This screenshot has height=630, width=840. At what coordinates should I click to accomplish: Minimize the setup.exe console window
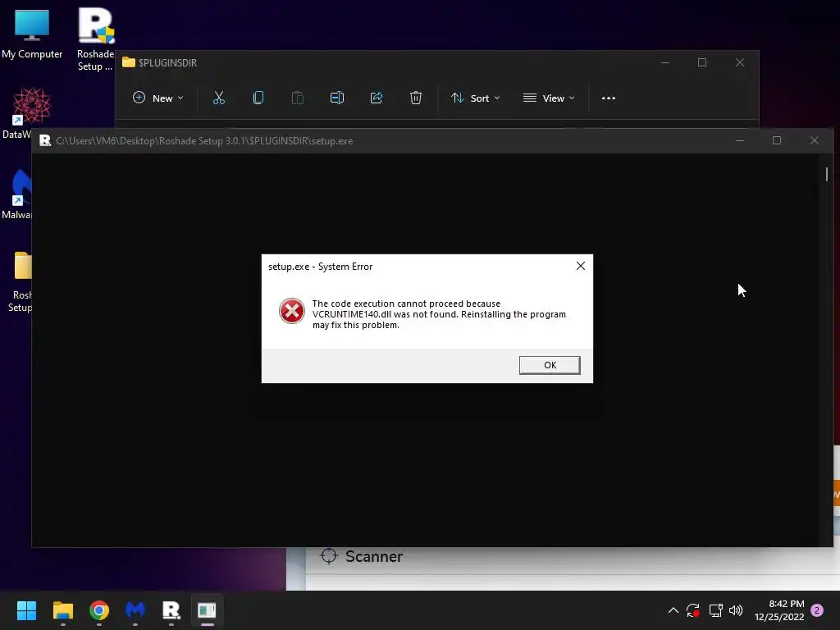pos(740,140)
